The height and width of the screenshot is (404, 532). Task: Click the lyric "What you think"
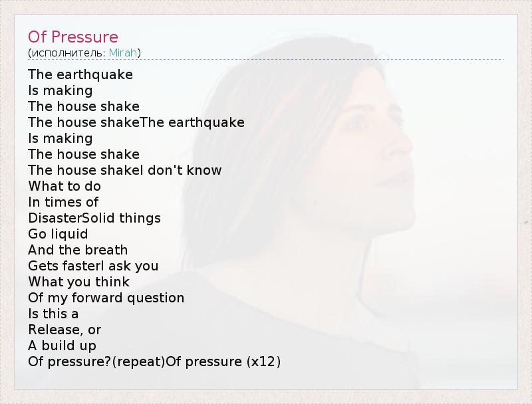tap(78, 282)
